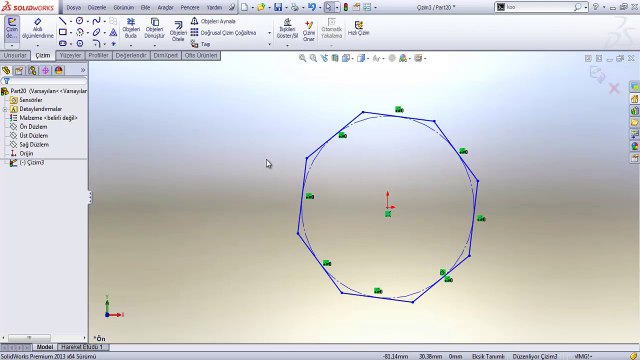The height and width of the screenshot is (360, 640).
Task: Click Objeleri Dönüştür convert entities tool
Action: tap(154, 28)
